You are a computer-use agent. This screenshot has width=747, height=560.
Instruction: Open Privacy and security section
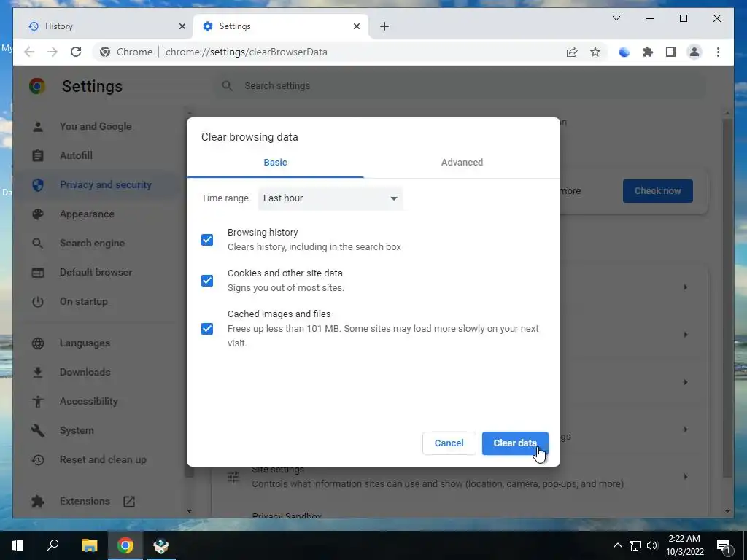click(x=105, y=184)
